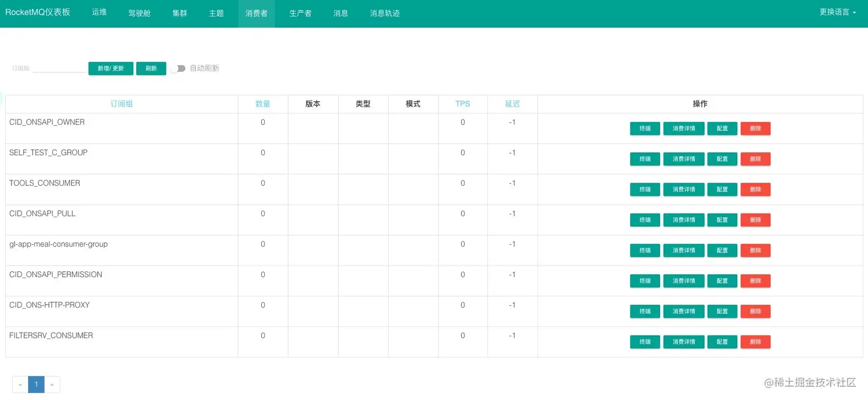
Task: Click 终端 for CID_ONS-HTTP-PROXY
Action: click(x=645, y=311)
